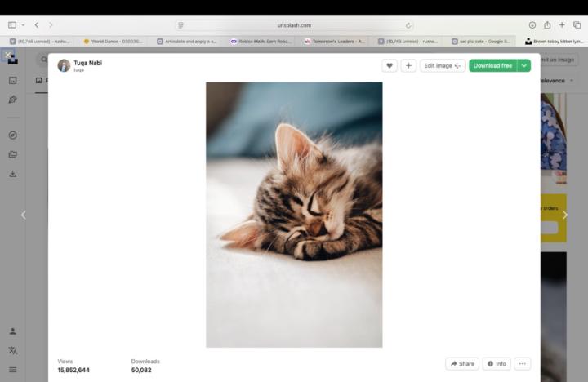Screen dimensions: 588x382
Task: Open Tuqa Nabi's profile avatar
Action: click(x=64, y=65)
